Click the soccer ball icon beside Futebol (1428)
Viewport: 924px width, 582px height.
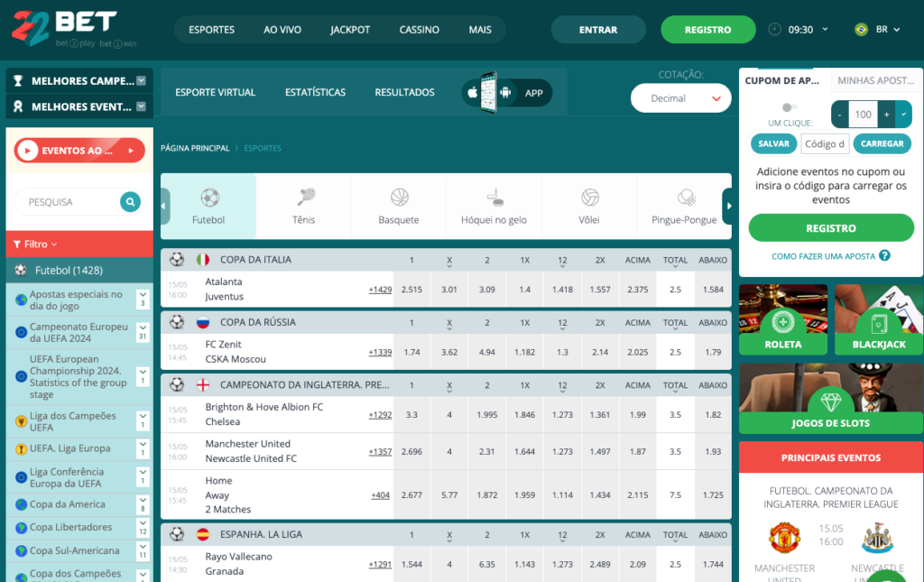pos(21,271)
